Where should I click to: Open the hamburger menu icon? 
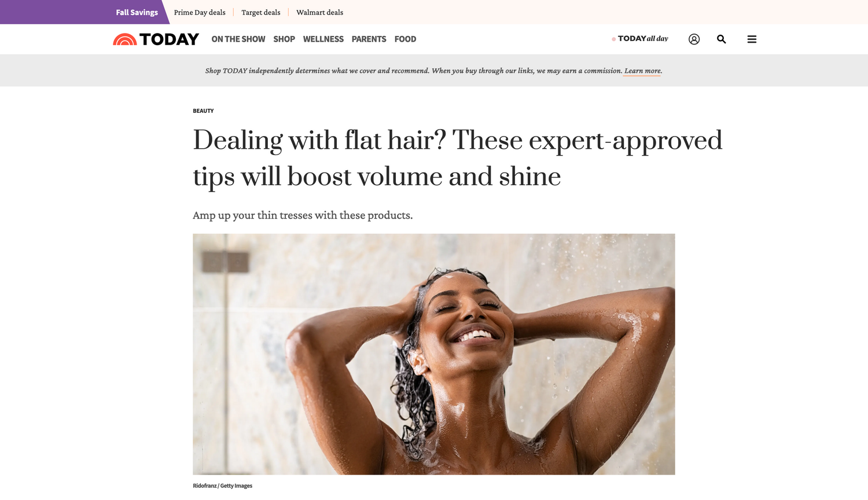(x=752, y=39)
